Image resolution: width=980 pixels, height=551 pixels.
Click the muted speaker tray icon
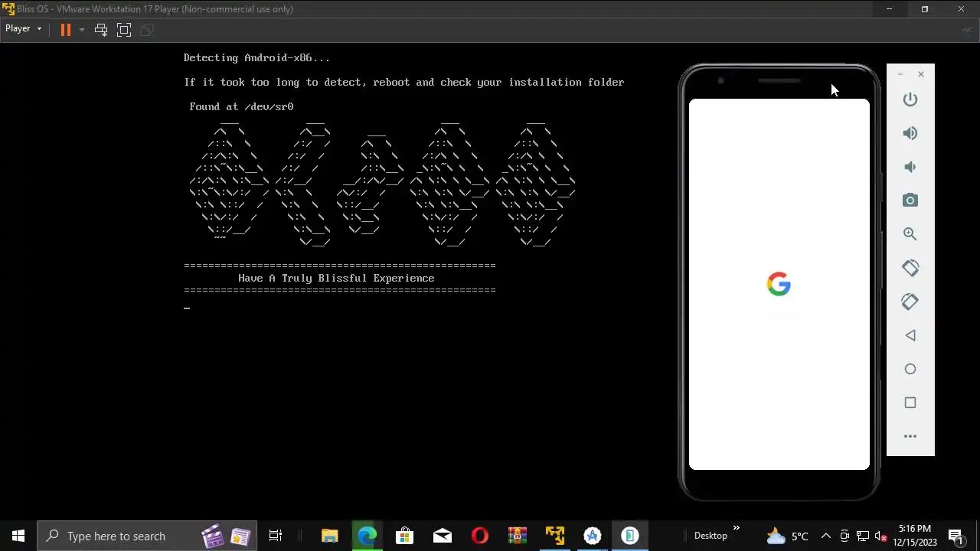click(x=880, y=536)
